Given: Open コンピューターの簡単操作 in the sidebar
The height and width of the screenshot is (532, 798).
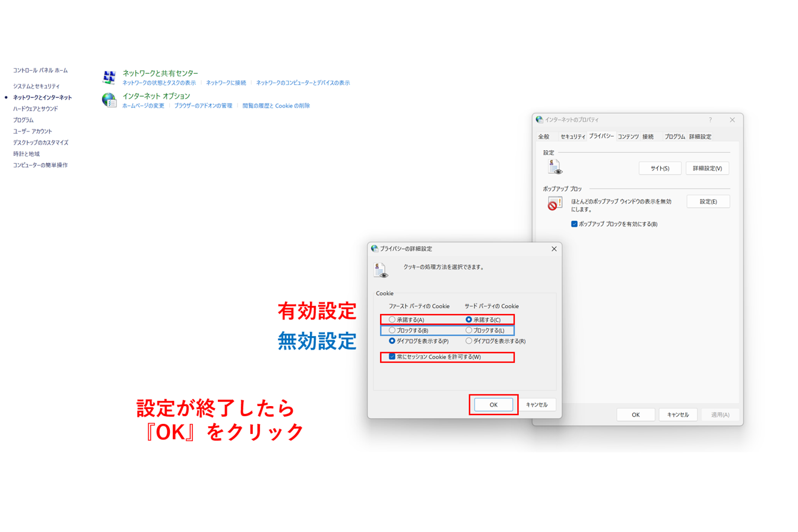Looking at the screenshot, I should coord(40,165).
